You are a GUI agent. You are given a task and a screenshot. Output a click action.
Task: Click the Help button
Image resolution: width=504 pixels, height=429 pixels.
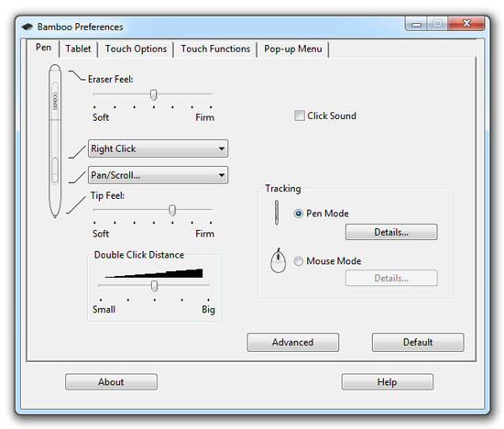388,381
